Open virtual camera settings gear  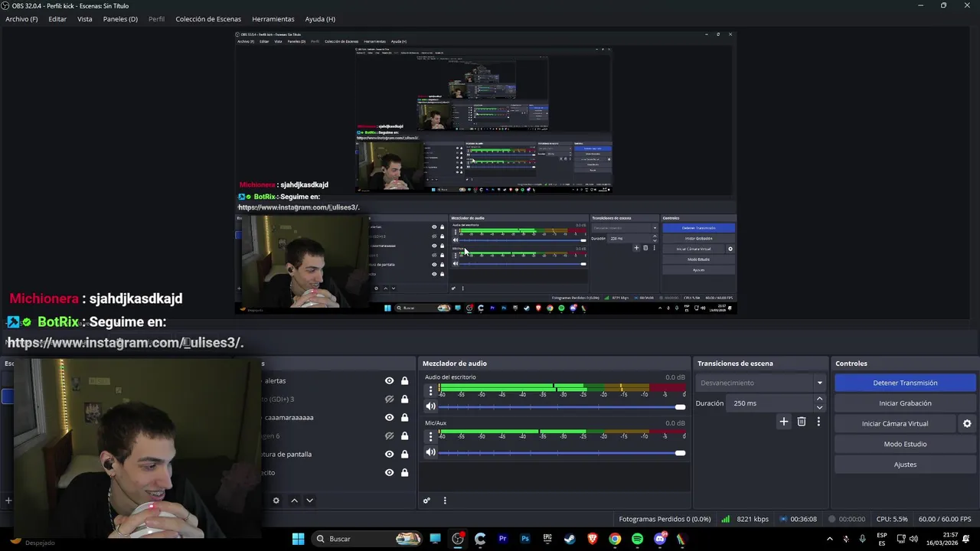[967, 423]
